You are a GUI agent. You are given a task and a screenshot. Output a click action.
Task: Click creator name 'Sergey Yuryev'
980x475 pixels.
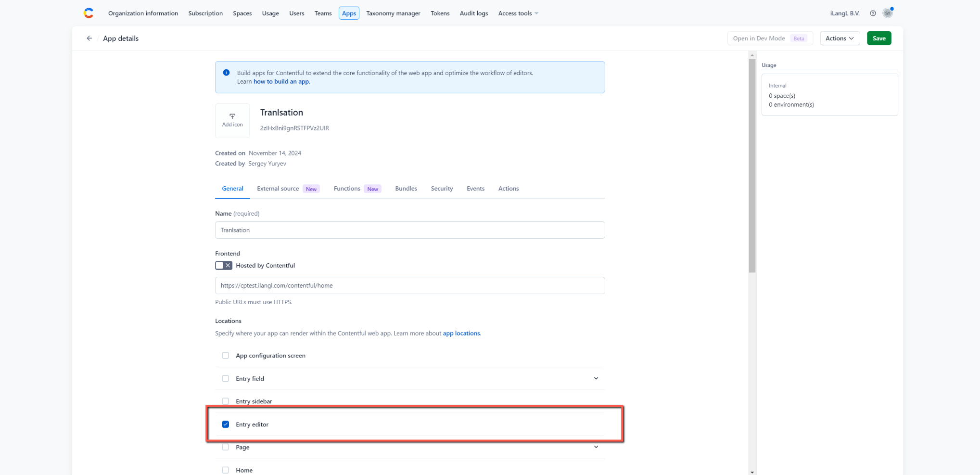pos(267,164)
